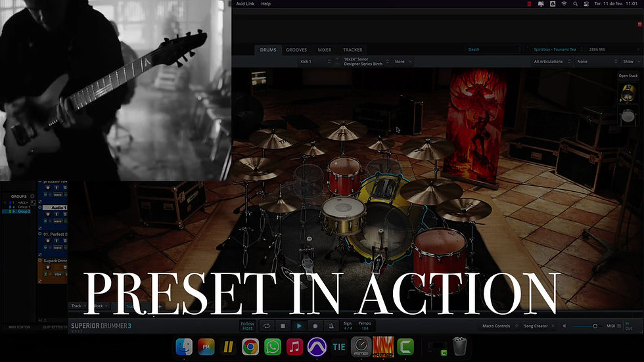Open the Avid Link menu
Screen dimensions: 644x362
245,4
